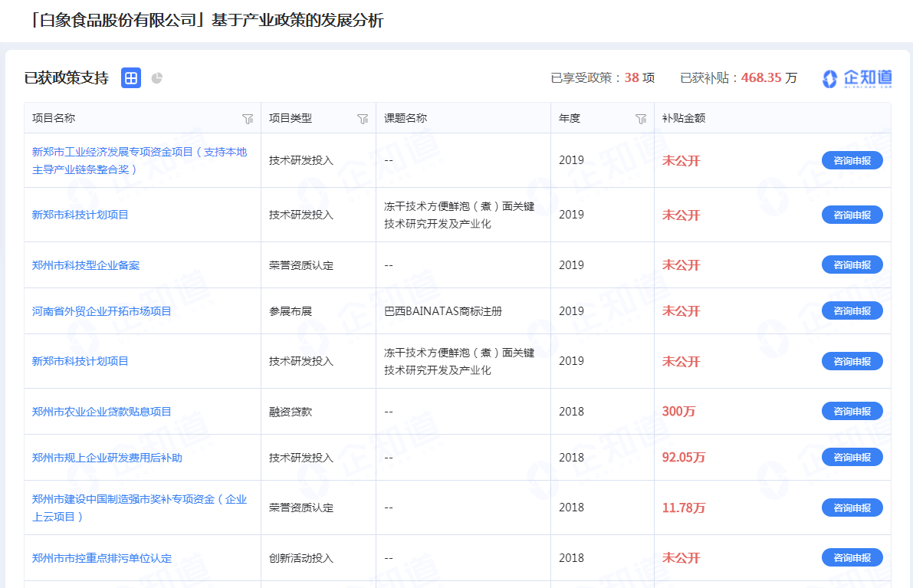Click 咨询申报 for 郑州市农业企业贷款贴息项目
This screenshot has width=913, height=588.
[852, 412]
